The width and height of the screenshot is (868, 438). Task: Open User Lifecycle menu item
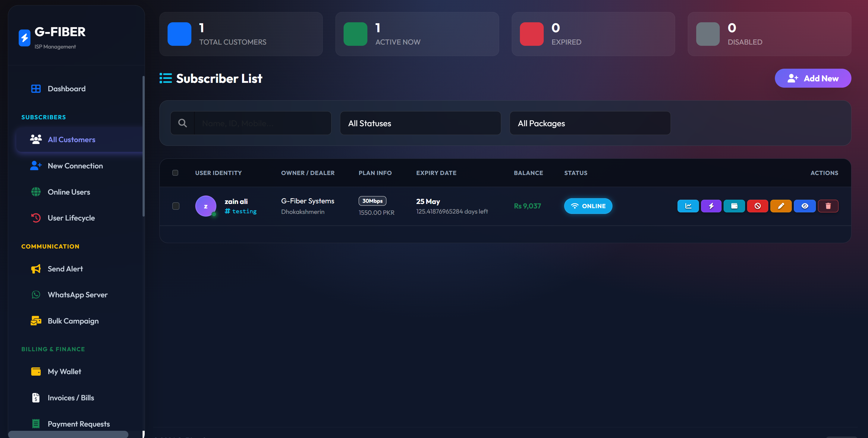[71, 218]
